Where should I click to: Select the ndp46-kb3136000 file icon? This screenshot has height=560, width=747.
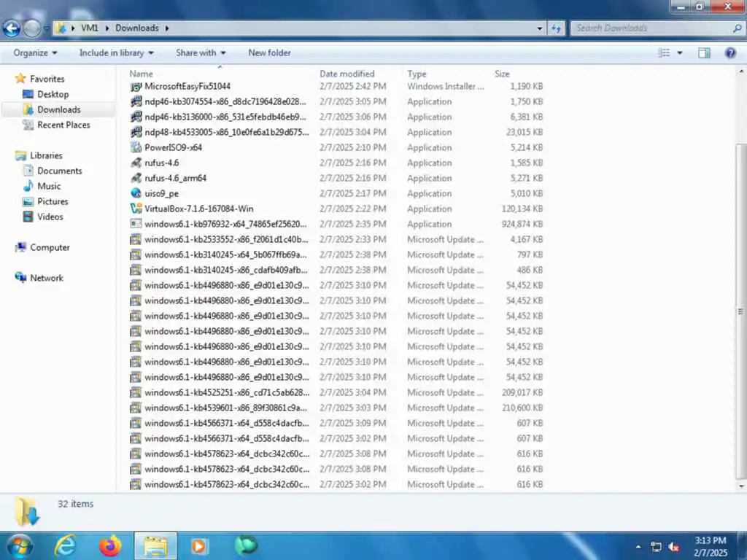[x=136, y=117]
